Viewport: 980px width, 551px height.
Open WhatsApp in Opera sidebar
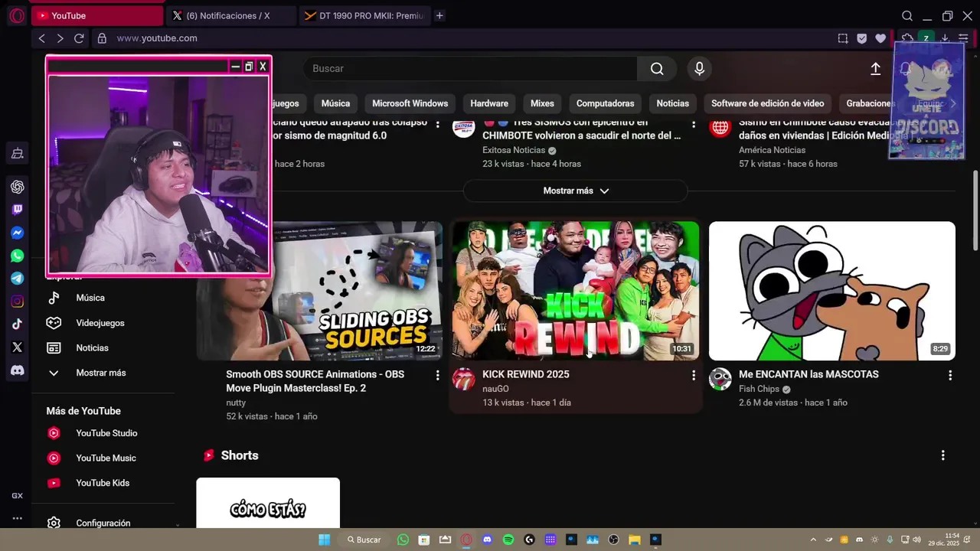coord(17,256)
